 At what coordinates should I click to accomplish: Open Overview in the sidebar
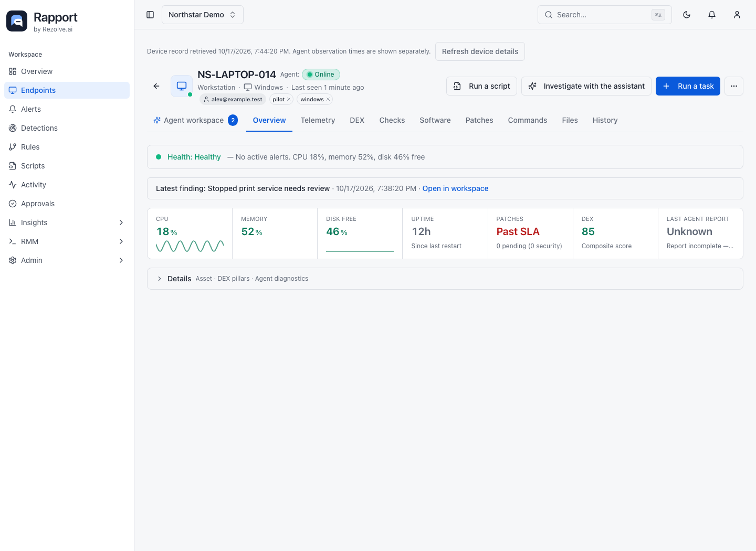(x=67, y=71)
